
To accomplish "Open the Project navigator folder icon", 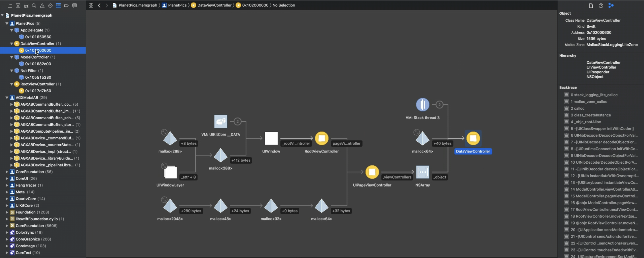I will [x=10, y=6].
